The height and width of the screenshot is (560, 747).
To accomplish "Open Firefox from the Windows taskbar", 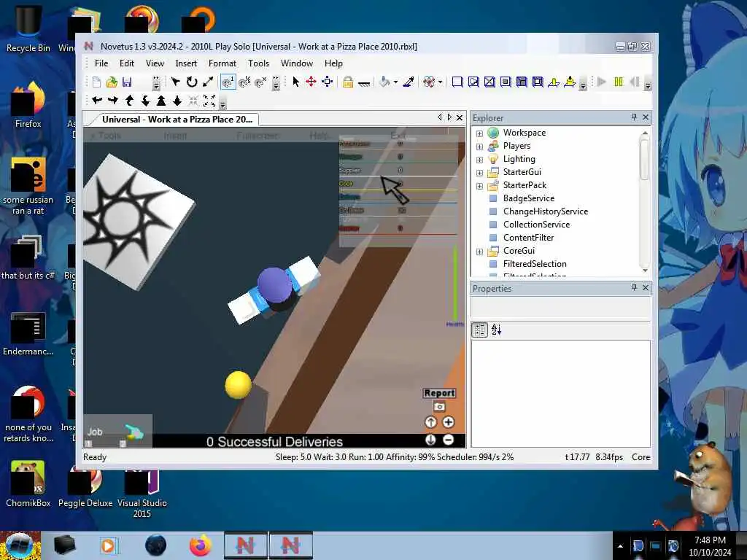I will tap(201, 545).
